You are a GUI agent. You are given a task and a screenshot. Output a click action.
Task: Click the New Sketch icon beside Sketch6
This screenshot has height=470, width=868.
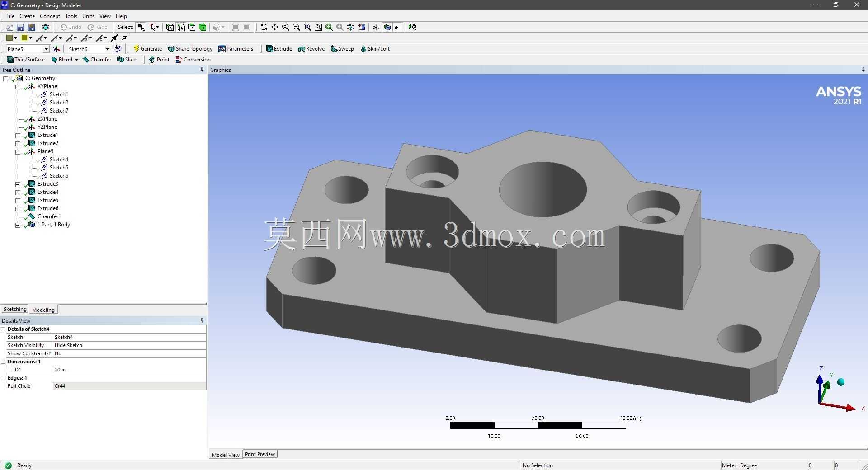(x=118, y=49)
